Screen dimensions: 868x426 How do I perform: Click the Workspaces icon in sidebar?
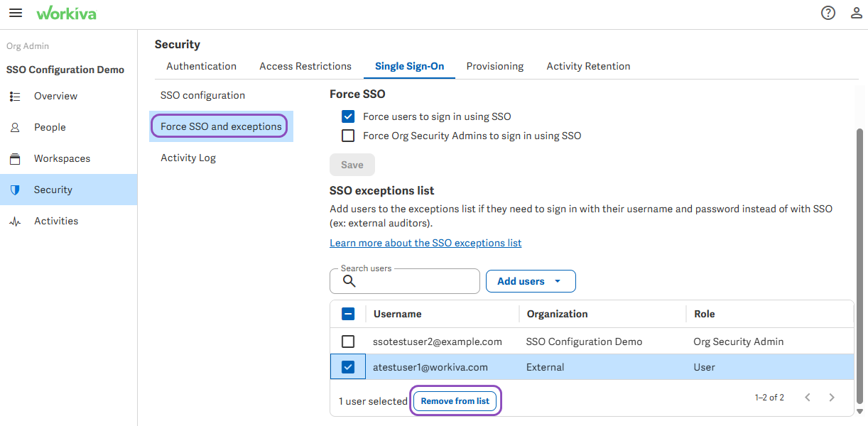(15, 158)
